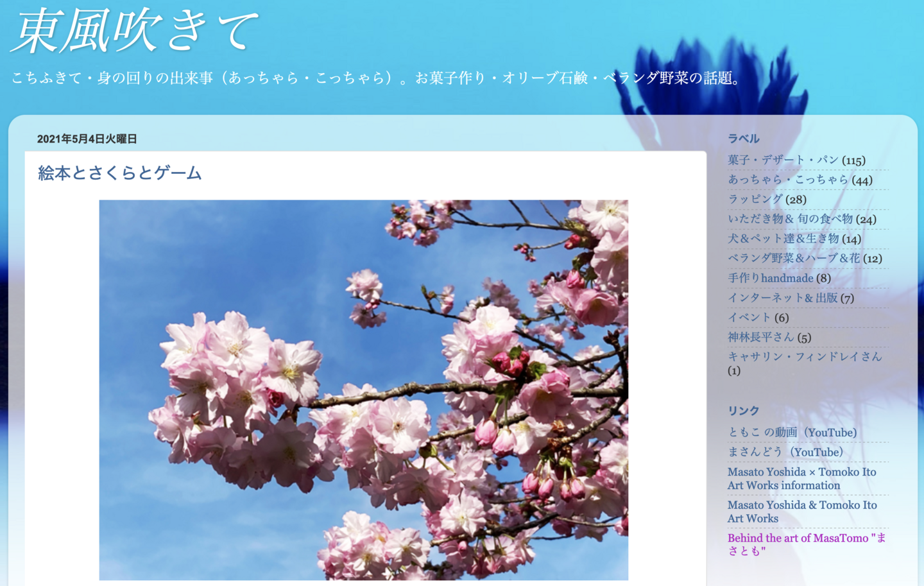
Task: Select the インターネット& 出版 label
Action: point(782,298)
